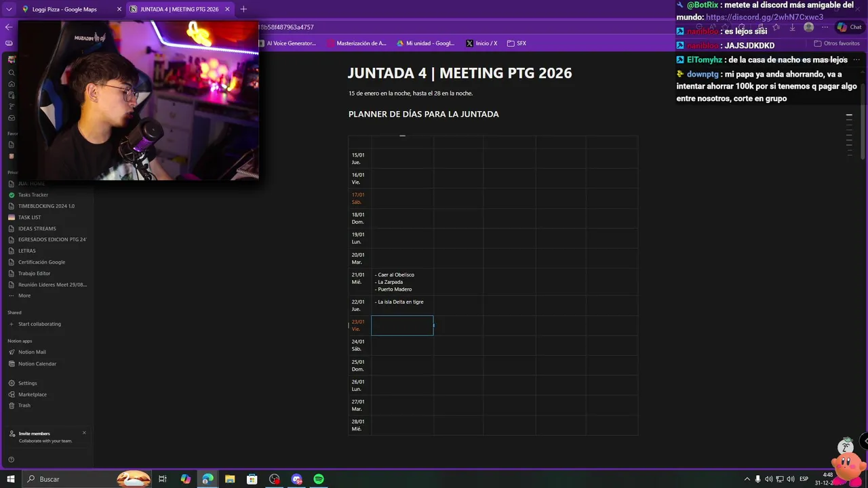
Task: Open File Explorer on taskbar
Action: point(230,479)
